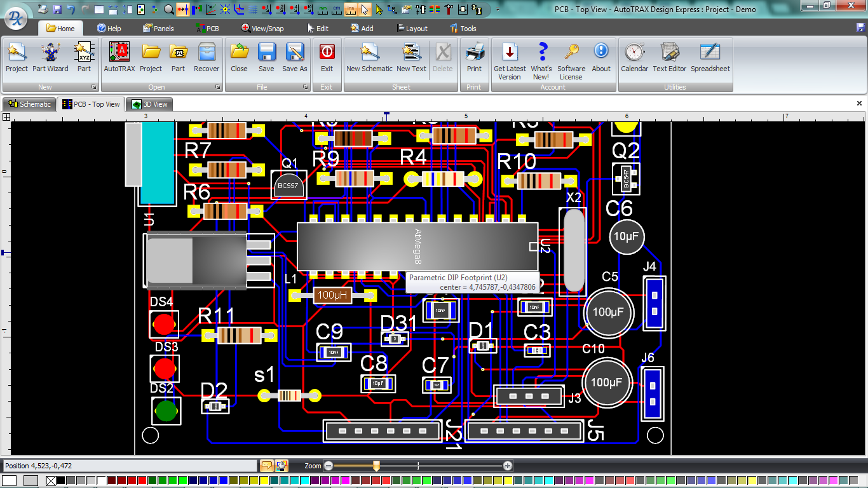
Task: Create a new Part from New group
Action: tap(84, 58)
